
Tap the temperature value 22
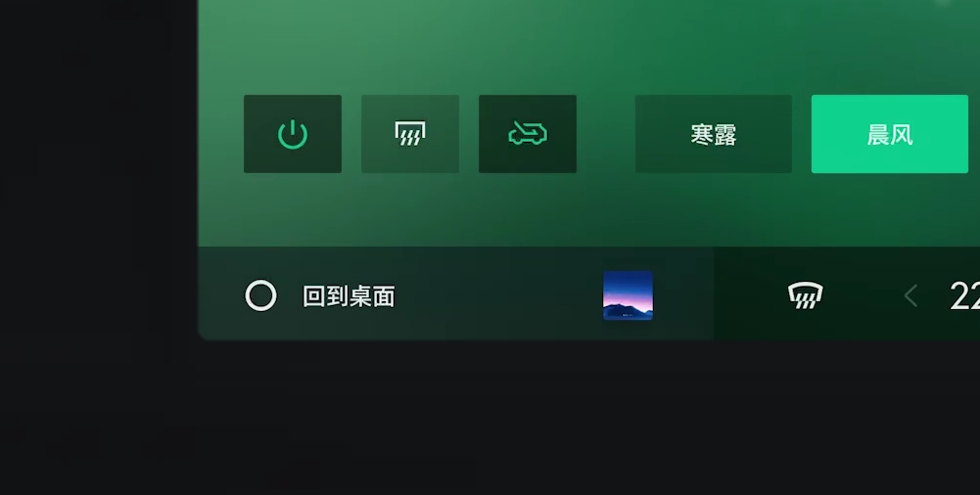click(964, 296)
